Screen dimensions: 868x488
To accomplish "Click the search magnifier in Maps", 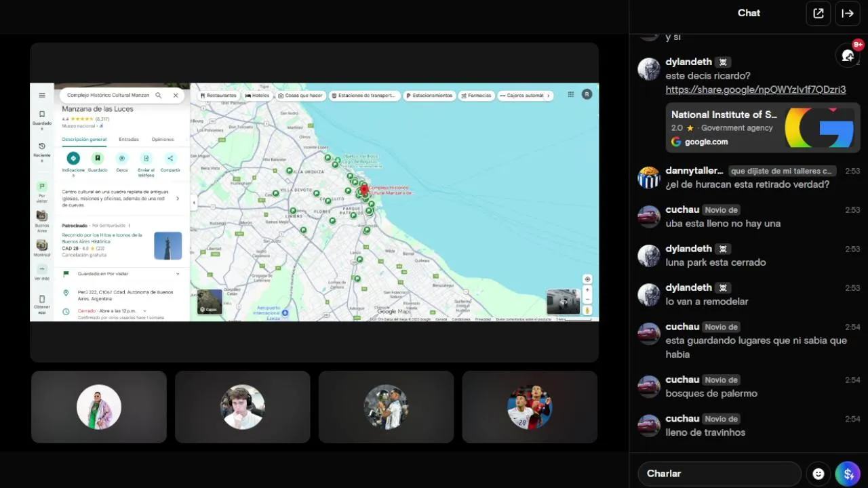I will 159,96.
